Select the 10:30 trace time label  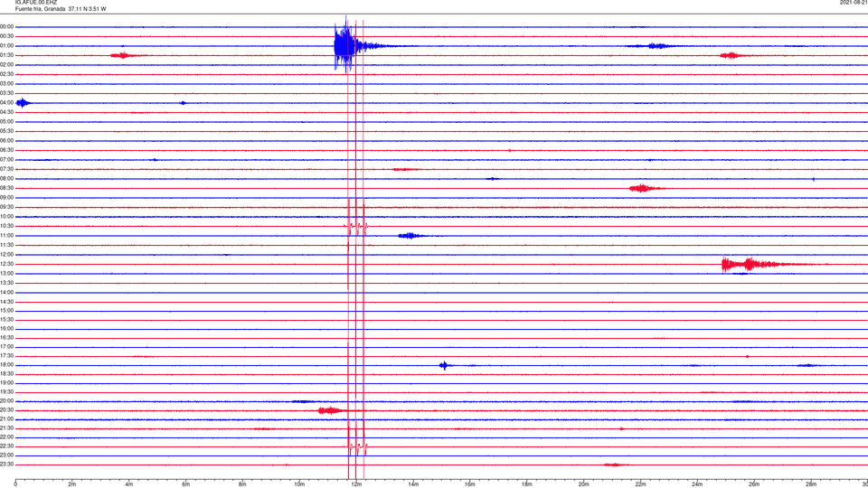(7, 226)
